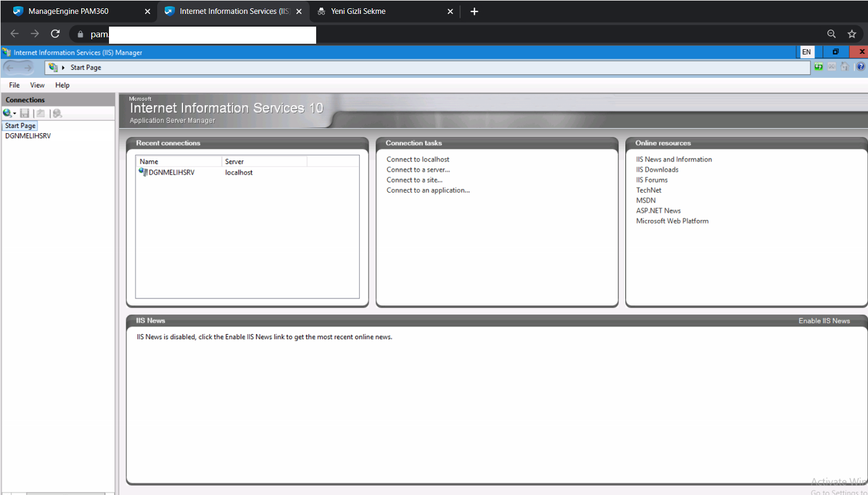
Task: Open the File menu
Action: click(14, 85)
